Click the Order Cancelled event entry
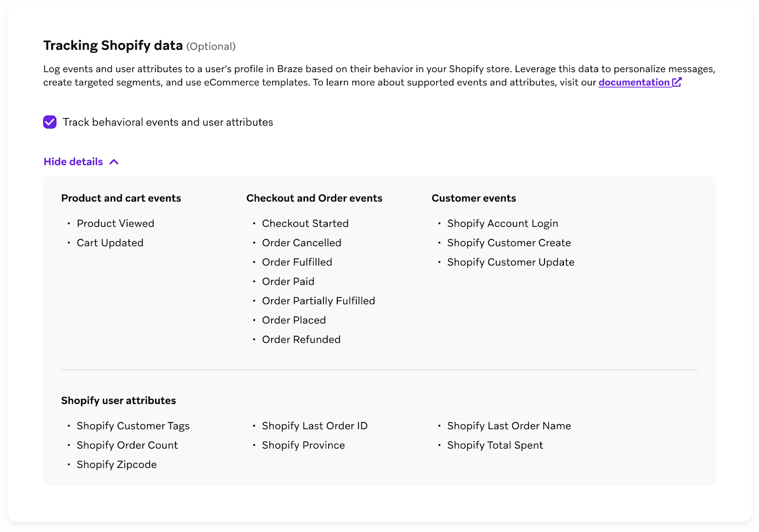 (x=302, y=243)
